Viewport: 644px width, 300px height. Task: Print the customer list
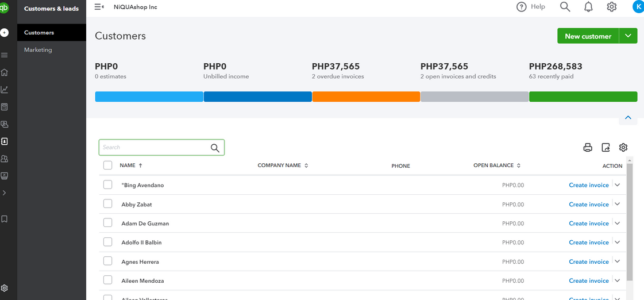pyautogui.click(x=588, y=148)
